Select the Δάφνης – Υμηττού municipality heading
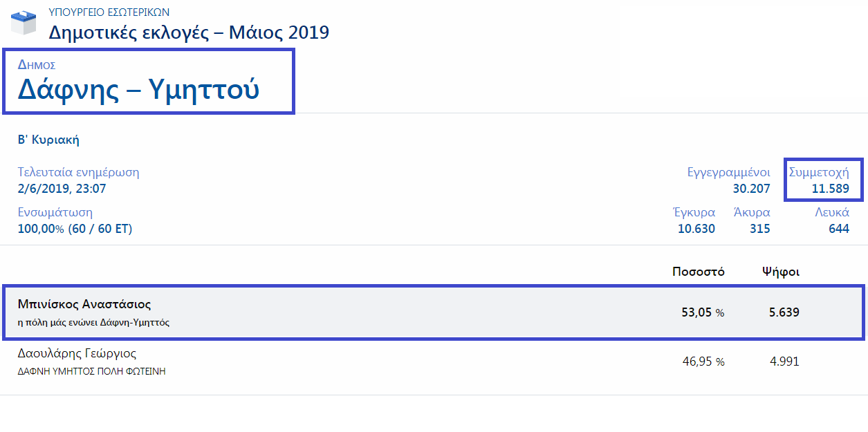The height and width of the screenshot is (432, 868). [x=138, y=89]
